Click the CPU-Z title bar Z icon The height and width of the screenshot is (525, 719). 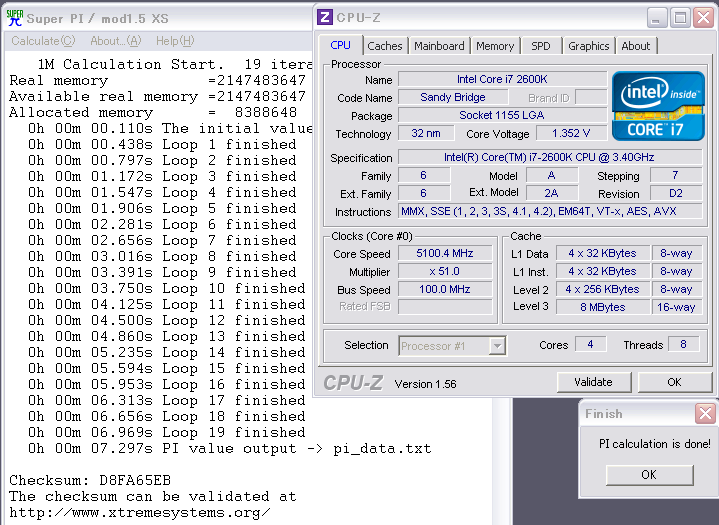(x=325, y=17)
